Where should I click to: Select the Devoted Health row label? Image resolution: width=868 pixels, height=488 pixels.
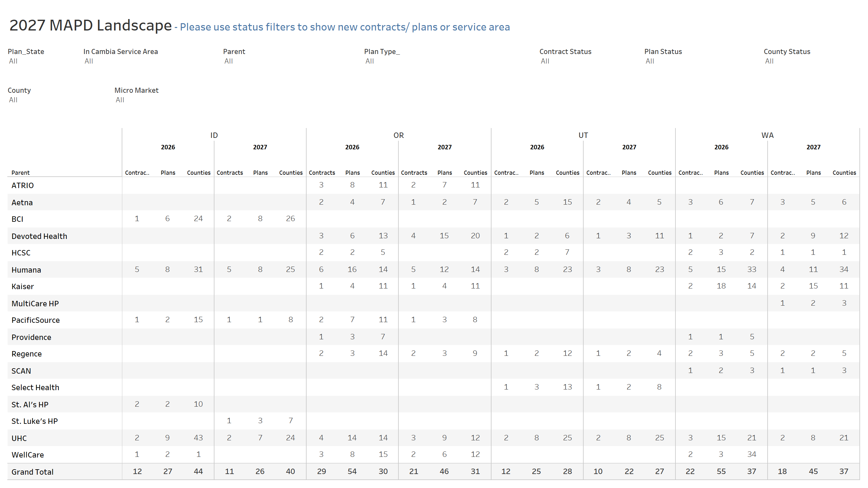(39, 236)
